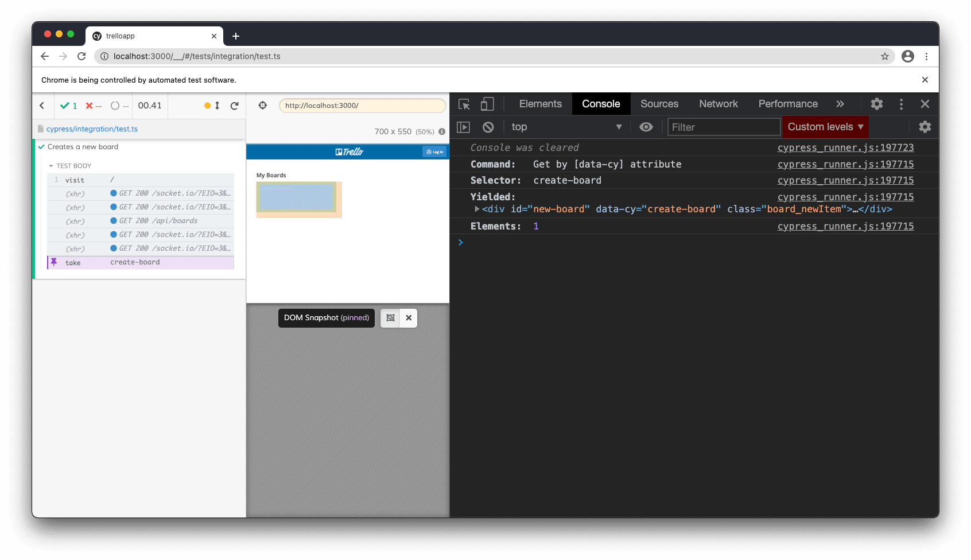Switch to the Network tab
This screenshot has height=560, width=971.
tap(718, 104)
